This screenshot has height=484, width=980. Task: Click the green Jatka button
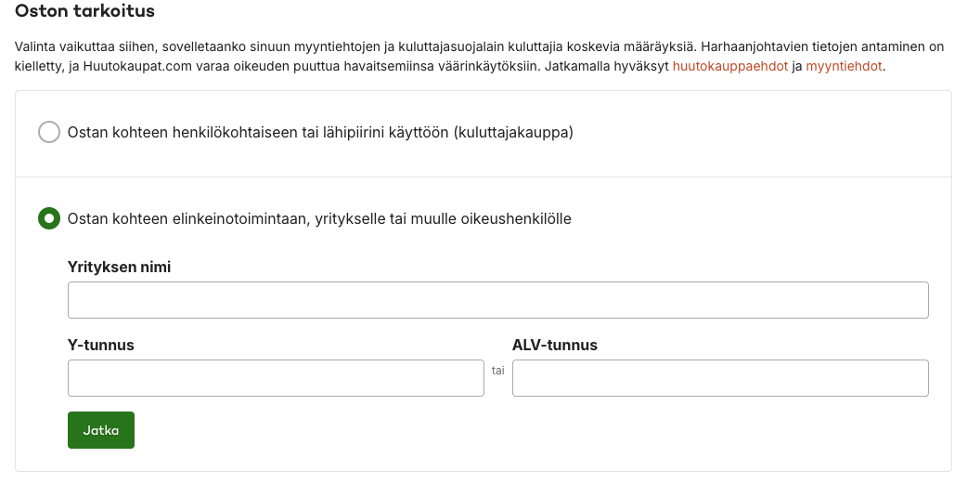[x=101, y=430]
